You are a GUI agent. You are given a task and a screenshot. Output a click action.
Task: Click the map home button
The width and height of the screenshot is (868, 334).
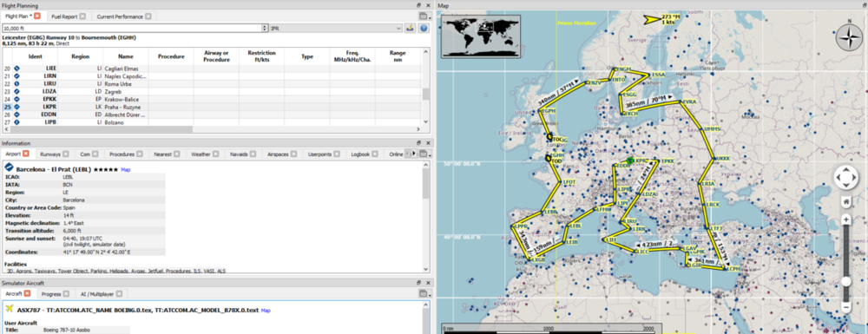tap(846, 202)
